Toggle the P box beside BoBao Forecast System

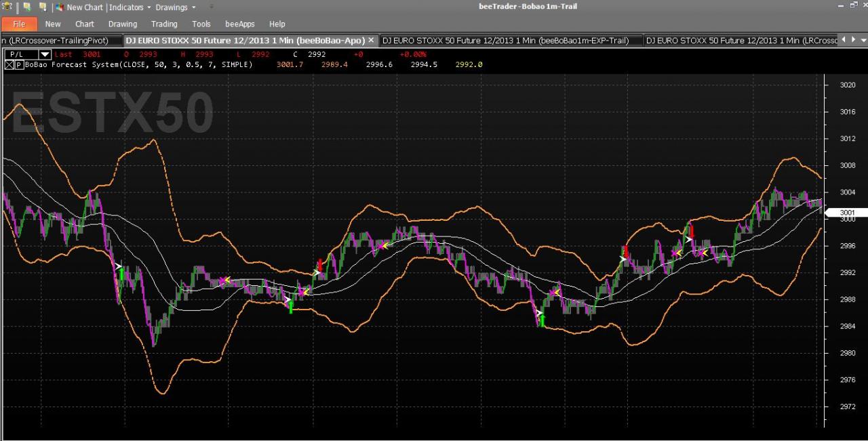(x=19, y=65)
